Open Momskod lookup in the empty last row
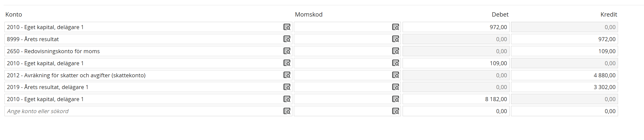The height and width of the screenshot is (140, 644). (396, 111)
